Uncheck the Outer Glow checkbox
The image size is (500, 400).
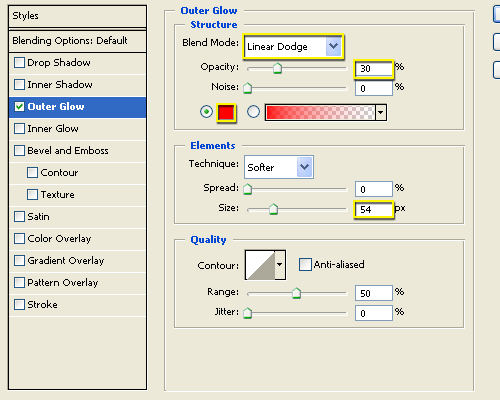point(19,107)
